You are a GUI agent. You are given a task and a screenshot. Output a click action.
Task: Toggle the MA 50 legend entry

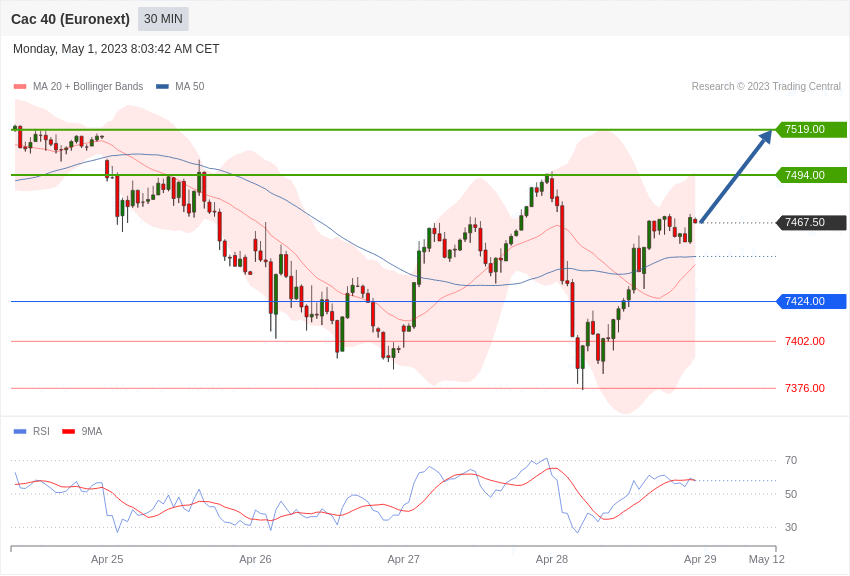(180, 86)
